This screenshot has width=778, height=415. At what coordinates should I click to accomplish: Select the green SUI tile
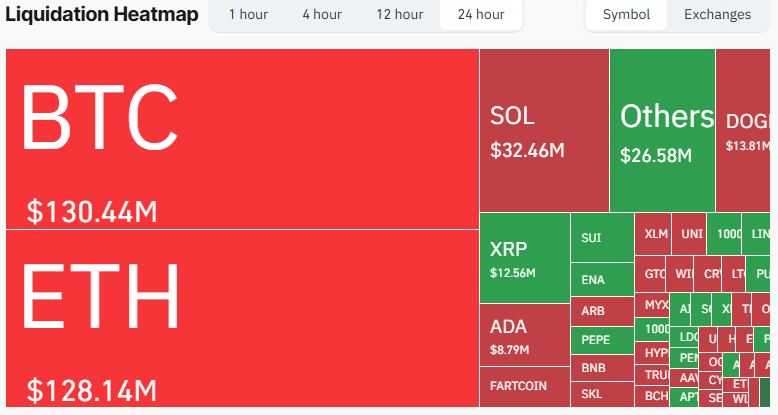coord(602,238)
